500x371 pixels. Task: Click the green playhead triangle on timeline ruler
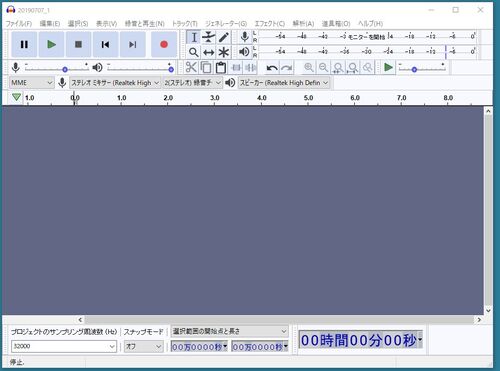coord(16,98)
